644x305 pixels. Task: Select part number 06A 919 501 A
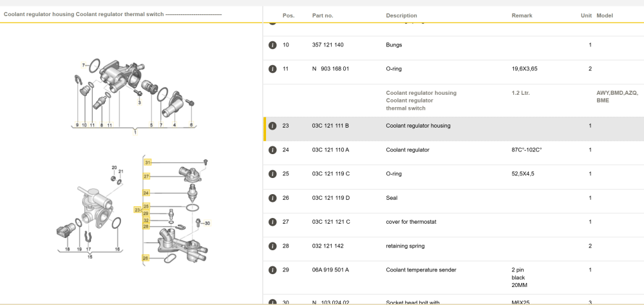[x=330, y=270]
